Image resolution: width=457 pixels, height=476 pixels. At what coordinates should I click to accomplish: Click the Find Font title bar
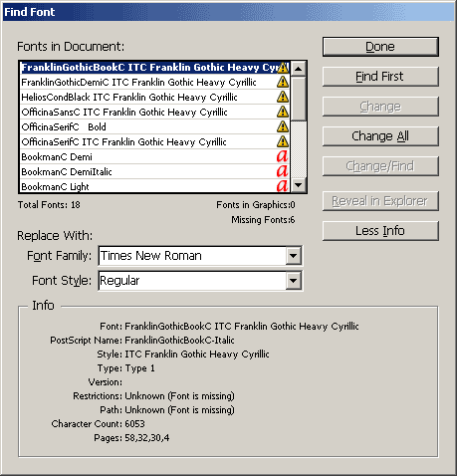coord(228,12)
